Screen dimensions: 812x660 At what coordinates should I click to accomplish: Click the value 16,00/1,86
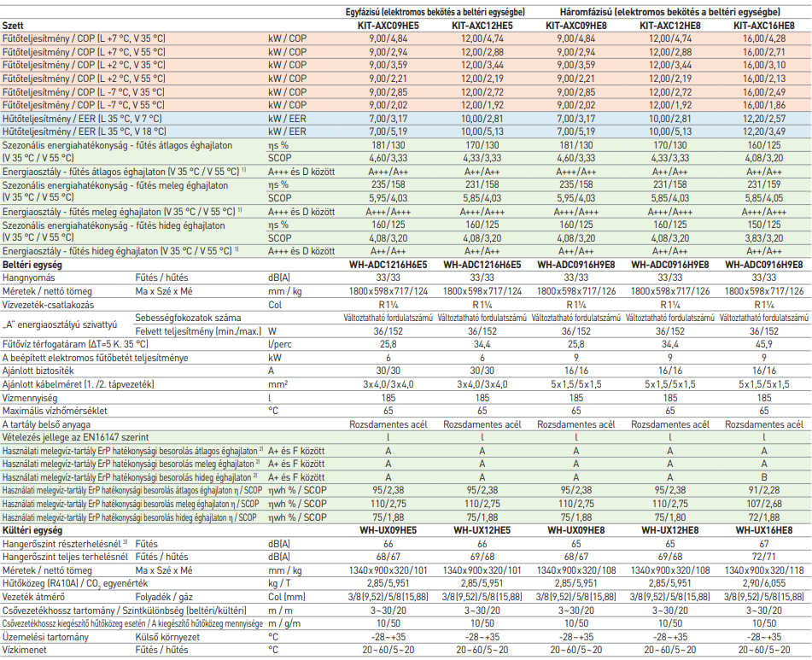tap(764, 105)
